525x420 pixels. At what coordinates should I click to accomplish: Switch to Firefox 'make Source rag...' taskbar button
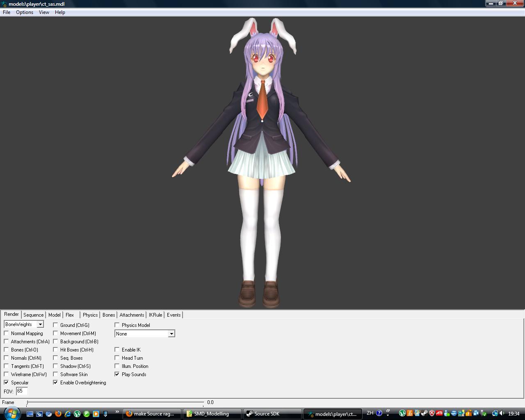152,414
